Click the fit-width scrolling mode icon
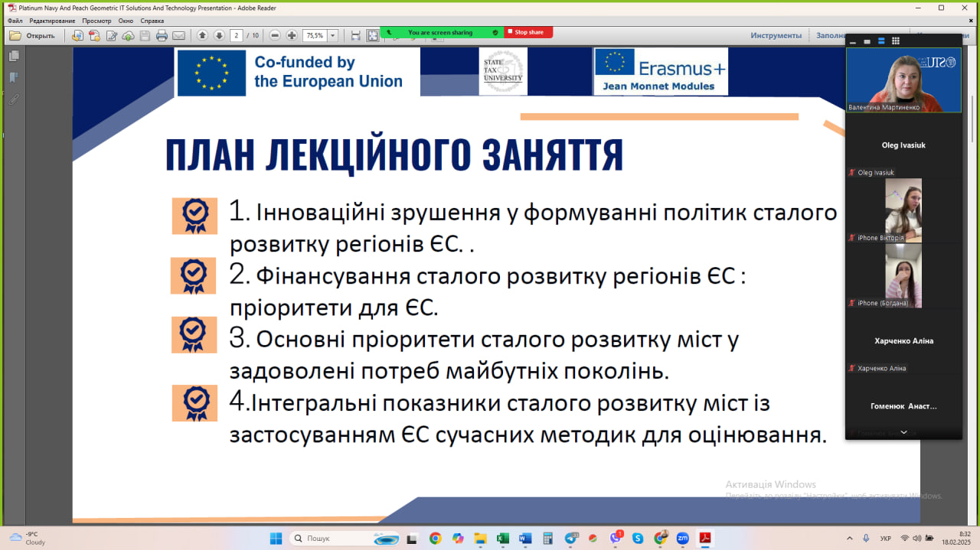Screen dimensions: 980x550 [x=355, y=35]
